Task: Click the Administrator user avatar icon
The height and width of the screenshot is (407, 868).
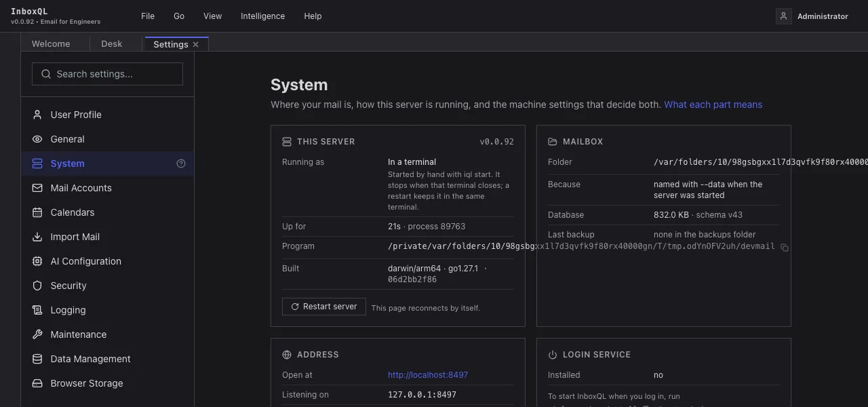Action: pos(784,16)
